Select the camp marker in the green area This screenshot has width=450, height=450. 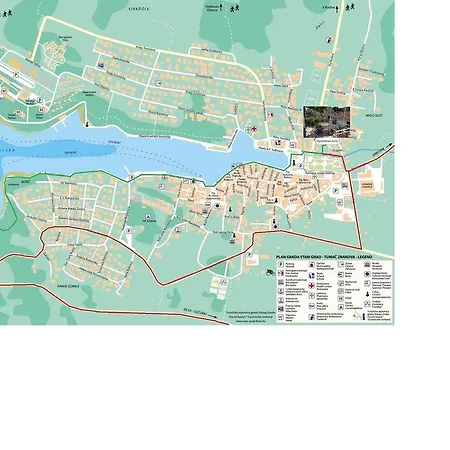pos(149,216)
